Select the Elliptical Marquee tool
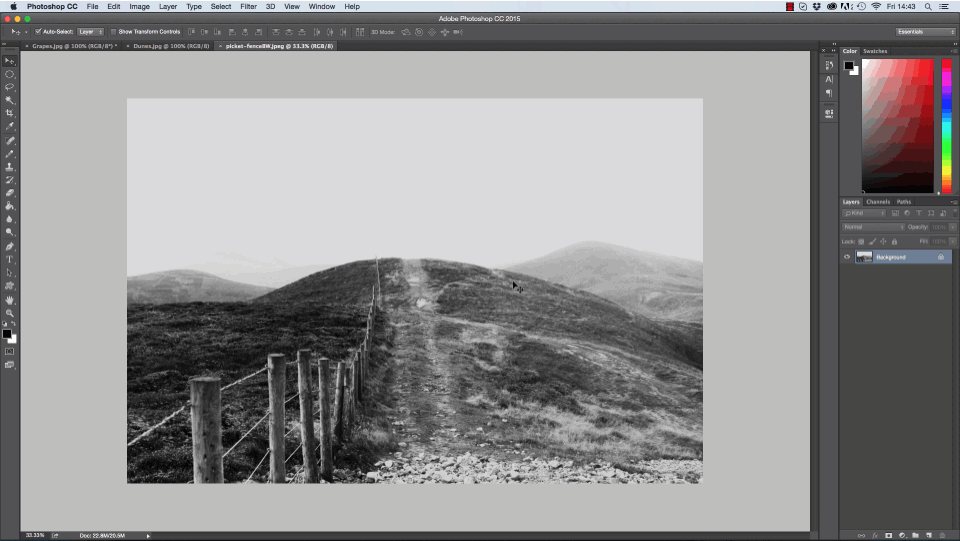The image size is (960, 541). tap(9, 74)
